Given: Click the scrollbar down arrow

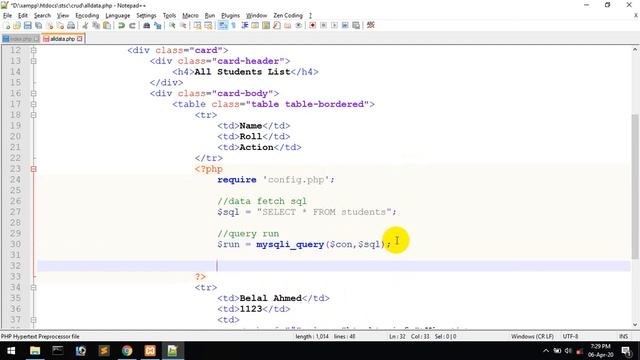Looking at the screenshot, I should click(635, 325).
